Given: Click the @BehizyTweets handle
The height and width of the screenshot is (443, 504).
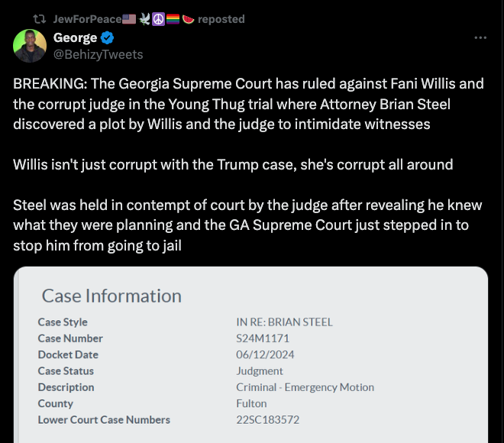Looking at the screenshot, I should 98,54.
